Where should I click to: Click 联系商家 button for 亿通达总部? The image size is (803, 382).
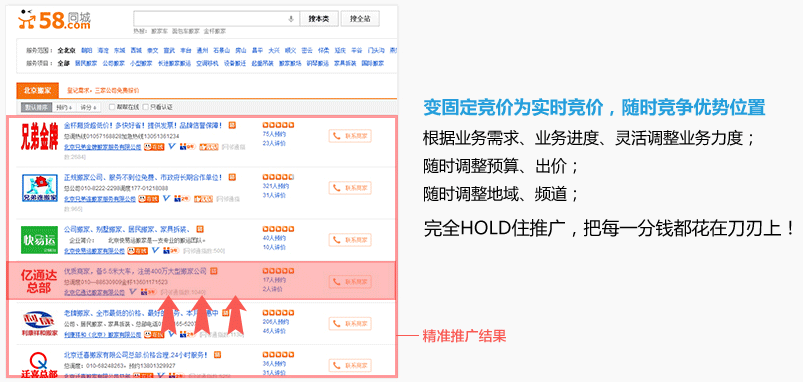(350, 281)
